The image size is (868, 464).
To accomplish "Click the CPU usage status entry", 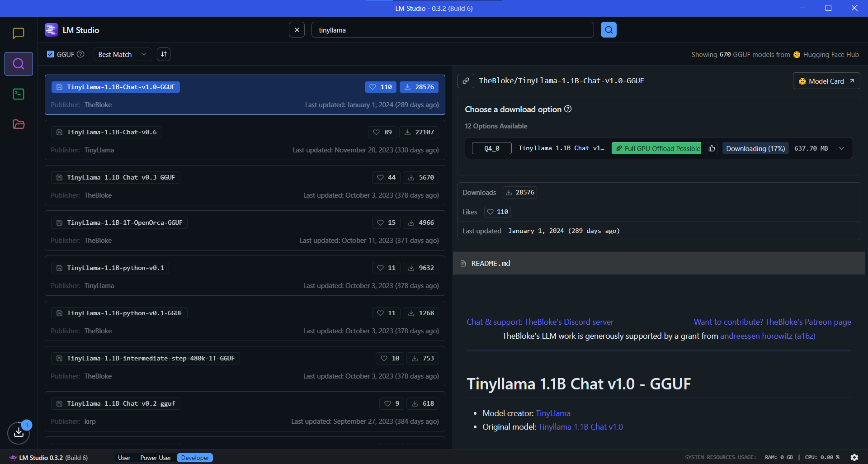I will [822, 457].
